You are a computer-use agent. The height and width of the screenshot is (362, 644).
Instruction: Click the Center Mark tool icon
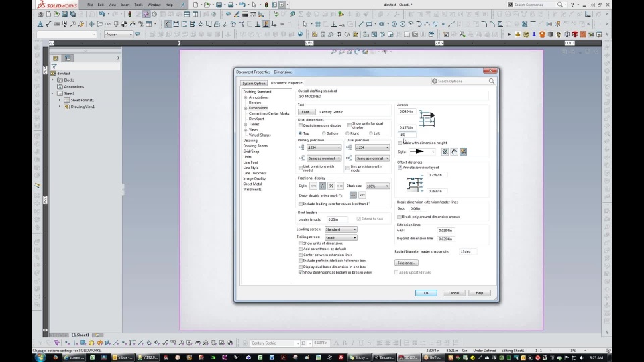point(92,24)
